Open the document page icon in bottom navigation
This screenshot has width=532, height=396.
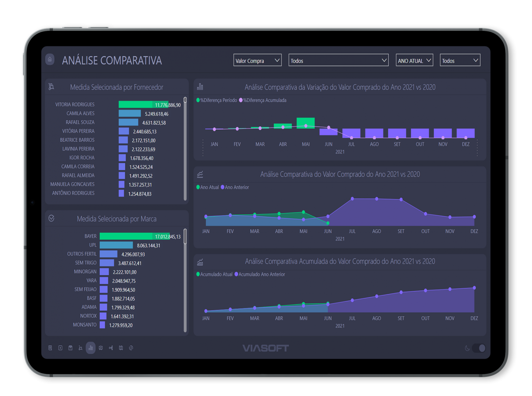50,348
